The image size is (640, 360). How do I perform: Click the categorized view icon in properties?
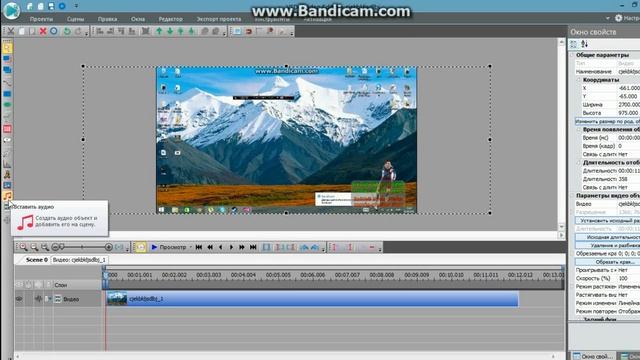click(x=573, y=44)
